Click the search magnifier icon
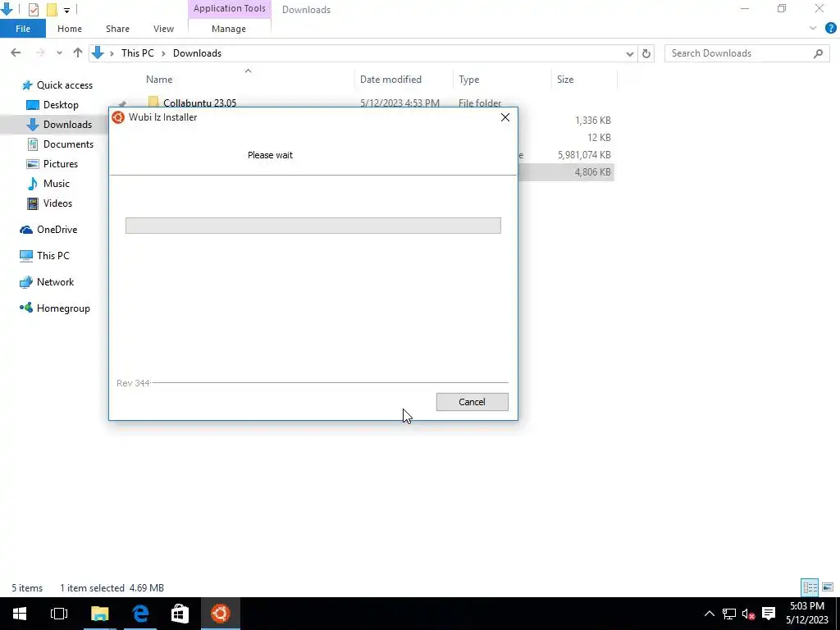 [818, 53]
